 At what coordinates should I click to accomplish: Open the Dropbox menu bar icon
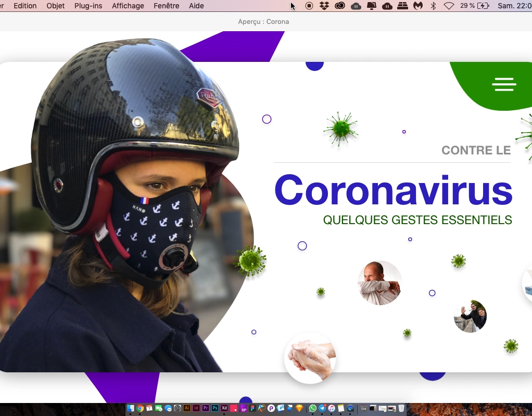point(324,6)
